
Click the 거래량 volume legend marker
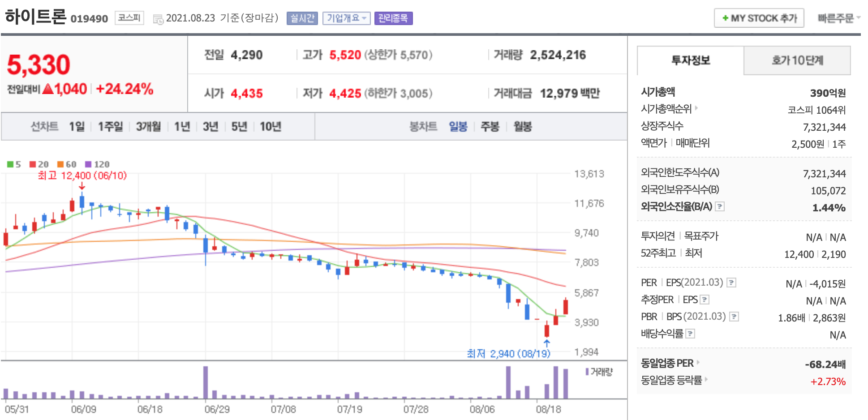587,372
